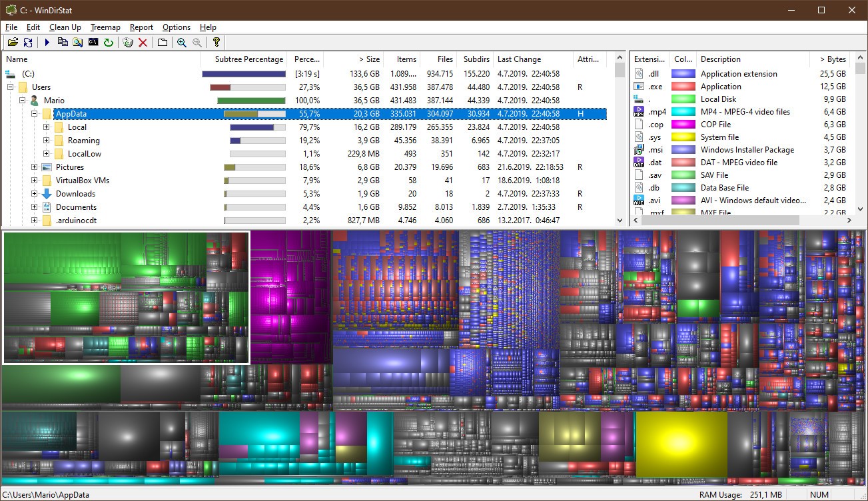868x501 pixels.
Task: Sort by the > Size column header
Action: pyautogui.click(x=353, y=59)
